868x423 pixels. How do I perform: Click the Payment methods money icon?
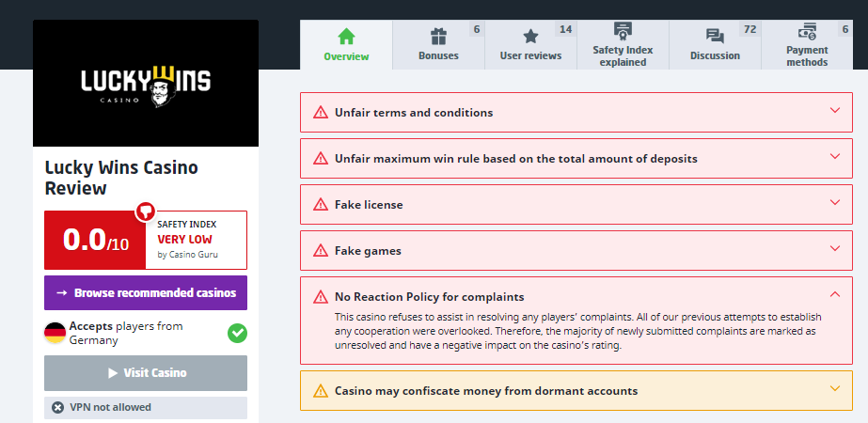[x=807, y=30]
